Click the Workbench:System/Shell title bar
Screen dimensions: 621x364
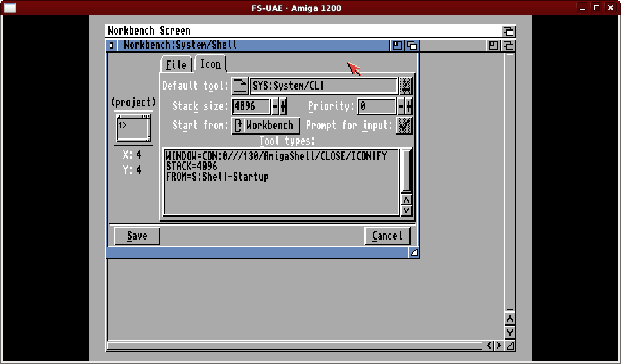253,45
